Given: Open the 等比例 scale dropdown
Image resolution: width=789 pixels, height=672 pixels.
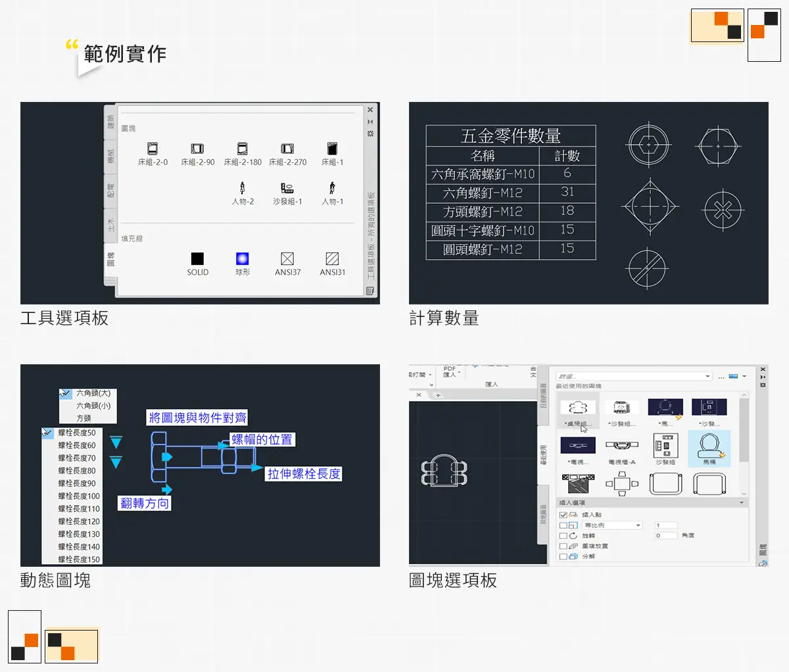Looking at the screenshot, I should tap(638, 525).
